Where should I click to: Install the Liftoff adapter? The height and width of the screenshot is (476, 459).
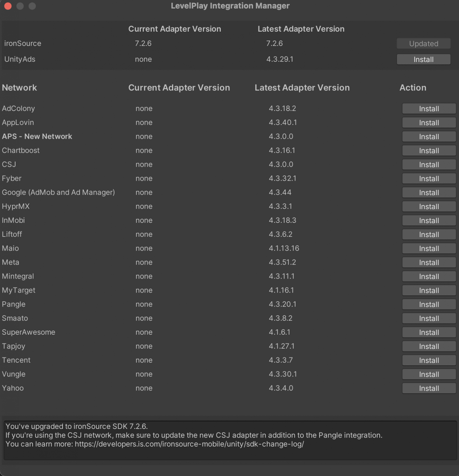429,234
